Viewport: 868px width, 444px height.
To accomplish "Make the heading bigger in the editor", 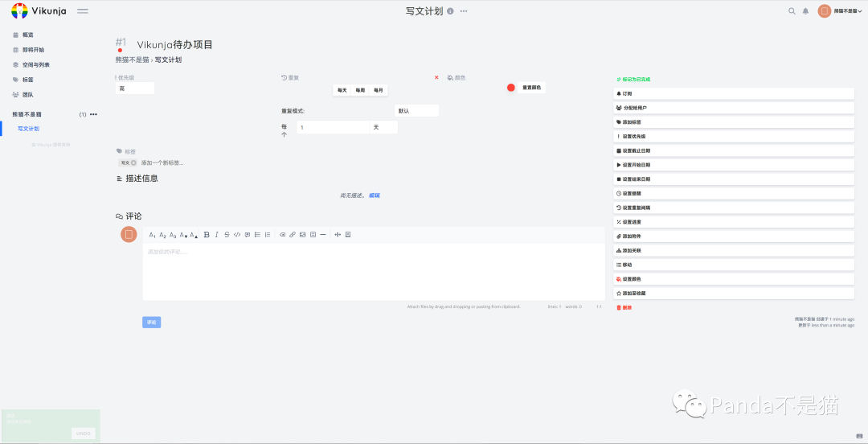I will (193, 235).
